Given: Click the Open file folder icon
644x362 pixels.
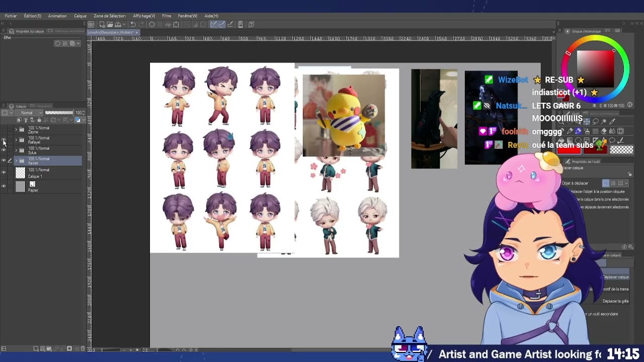Looking at the screenshot, I should [110, 24].
